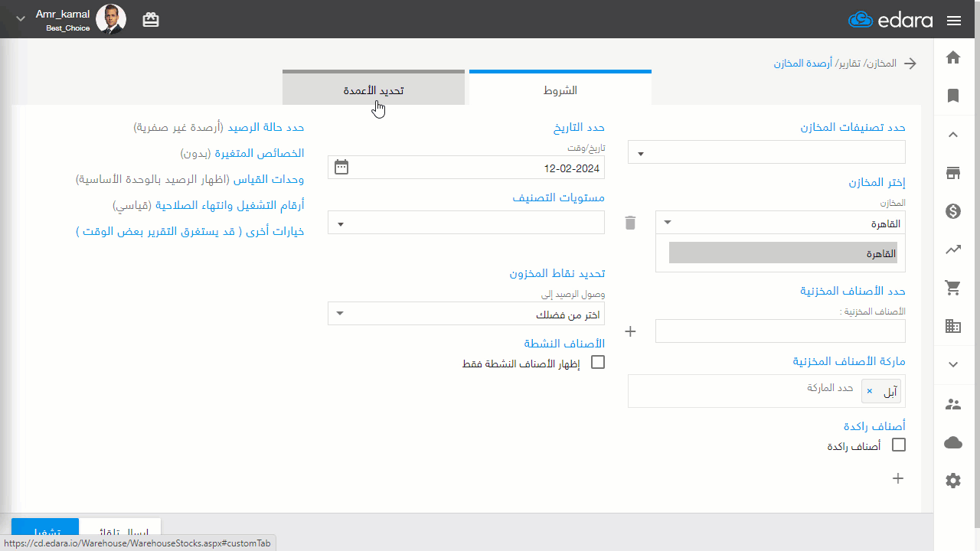Screen dimensions: 980x551
Task: Open the company building sidebar icon
Action: (x=953, y=326)
